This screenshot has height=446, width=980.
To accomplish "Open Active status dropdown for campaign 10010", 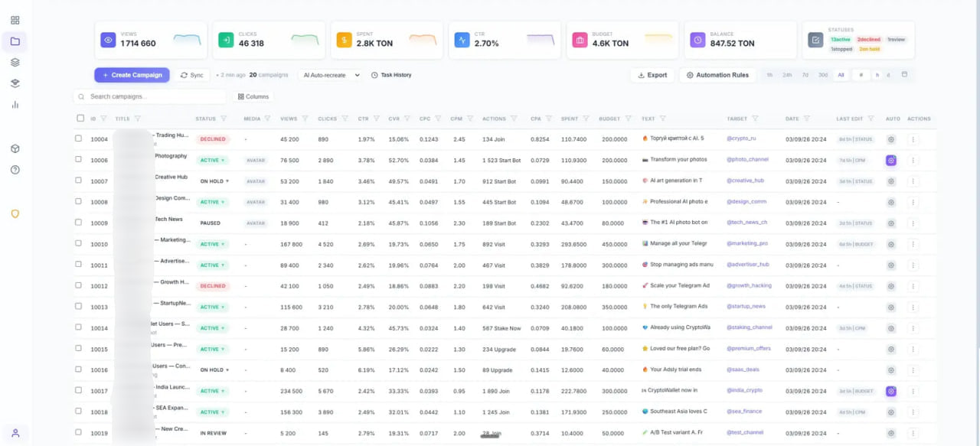I will coord(213,244).
